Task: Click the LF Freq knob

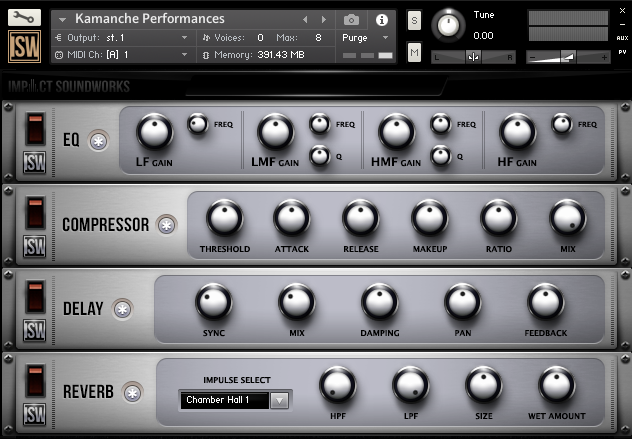Action: pyautogui.click(x=198, y=124)
